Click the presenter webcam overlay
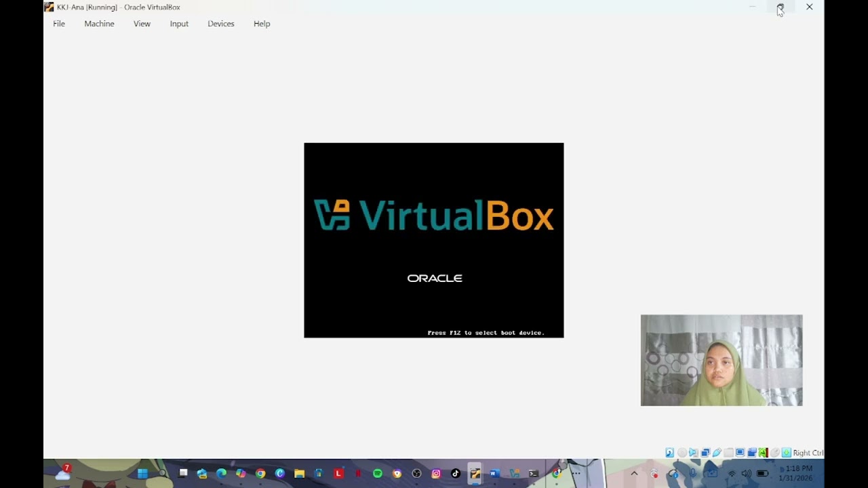Viewport: 868px width, 488px height. click(x=722, y=360)
